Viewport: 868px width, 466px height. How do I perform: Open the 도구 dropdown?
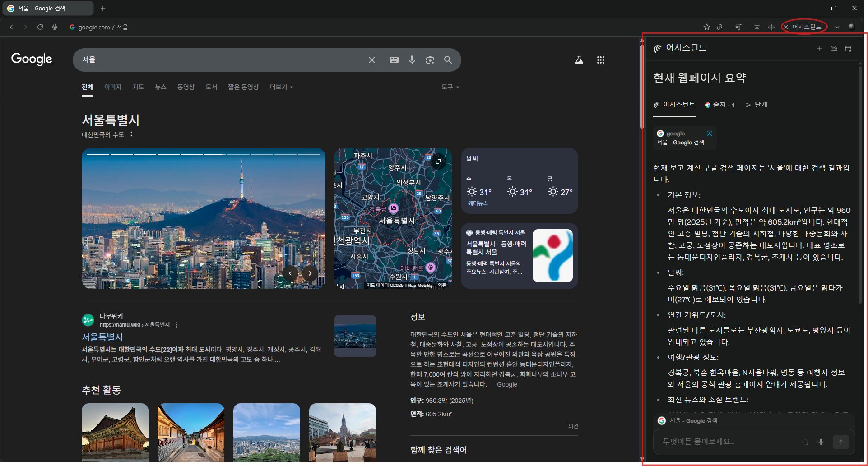coord(450,87)
